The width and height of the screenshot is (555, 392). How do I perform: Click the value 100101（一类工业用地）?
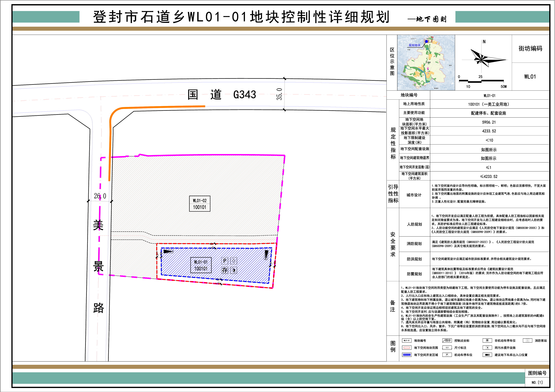click(x=489, y=104)
